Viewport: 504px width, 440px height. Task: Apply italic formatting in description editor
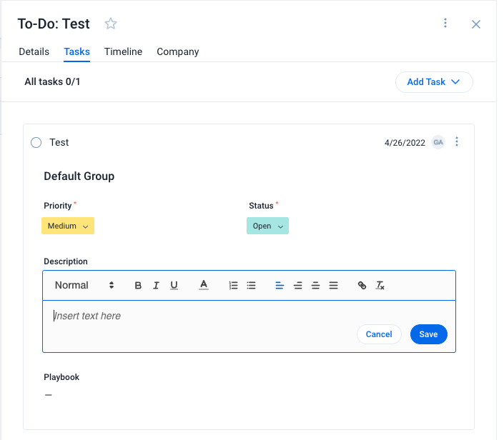[x=156, y=285]
